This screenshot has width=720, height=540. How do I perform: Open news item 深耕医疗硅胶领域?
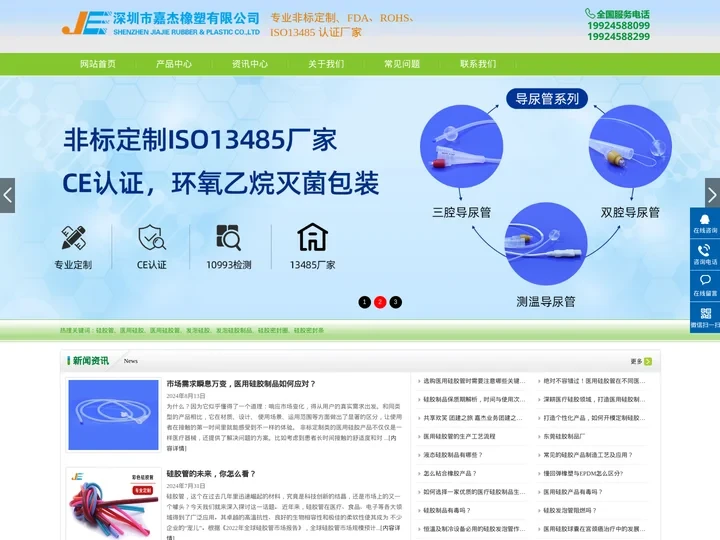coord(594,399)
